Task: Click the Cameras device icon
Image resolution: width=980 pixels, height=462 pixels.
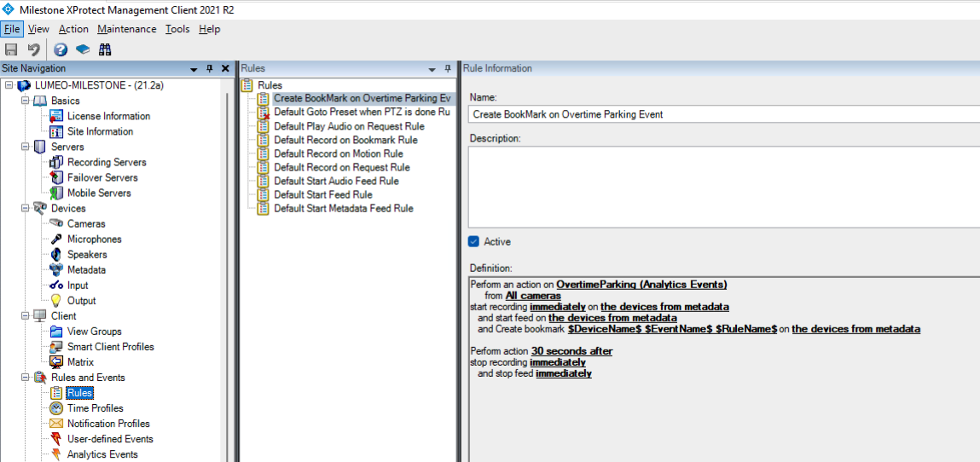Action: (x=57, y=223)
